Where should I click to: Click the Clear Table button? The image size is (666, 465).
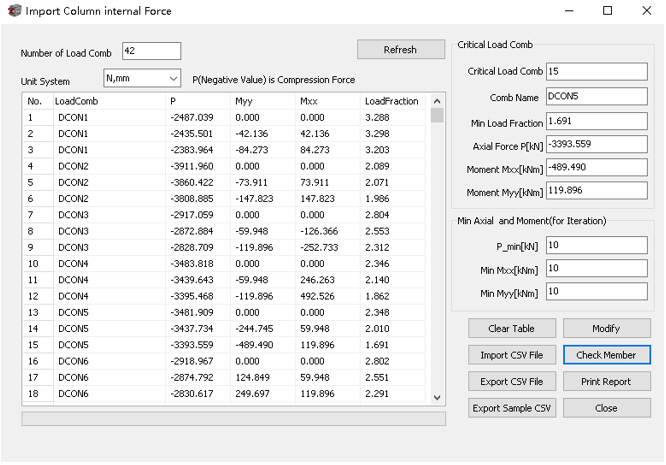[512, 329]
